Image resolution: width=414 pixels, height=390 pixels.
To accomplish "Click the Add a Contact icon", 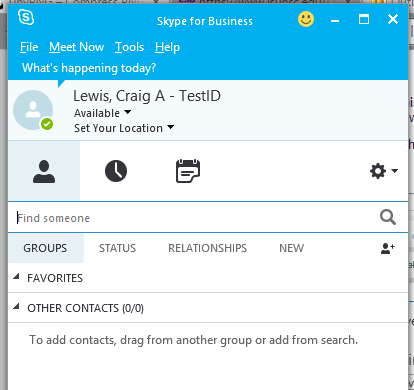I will pos(388,248).
